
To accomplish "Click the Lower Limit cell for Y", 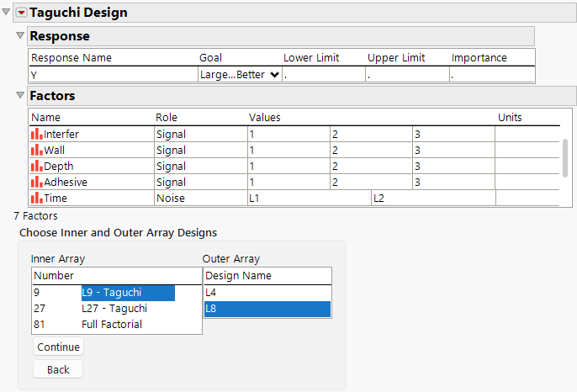I will point(324,75).
